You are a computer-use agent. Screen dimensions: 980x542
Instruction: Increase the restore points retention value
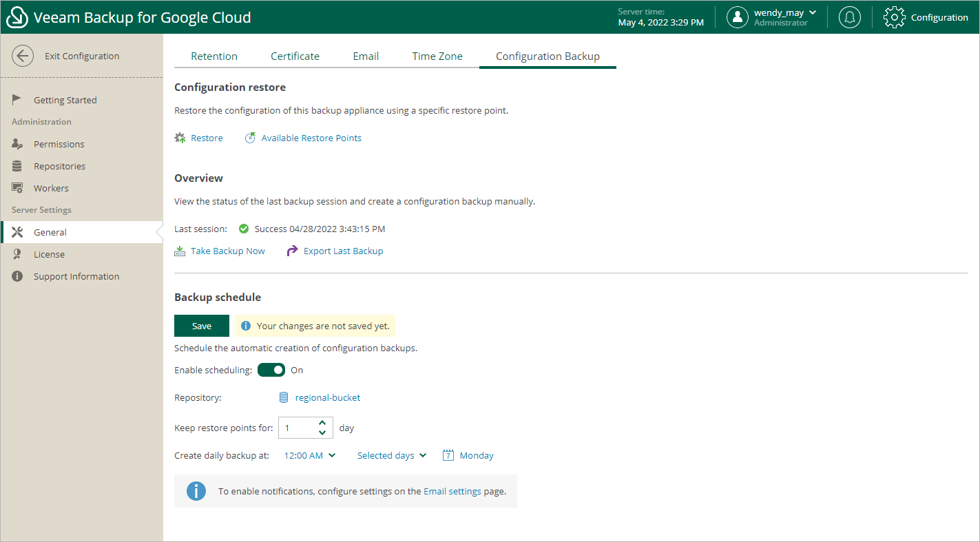322,423
